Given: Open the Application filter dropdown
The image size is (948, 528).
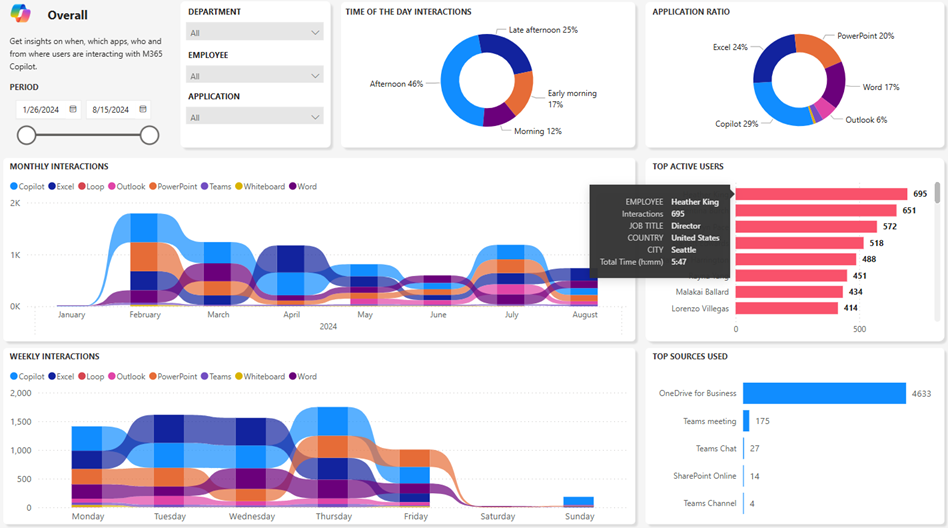Looking at the screenshot, I should pos(255,117).
